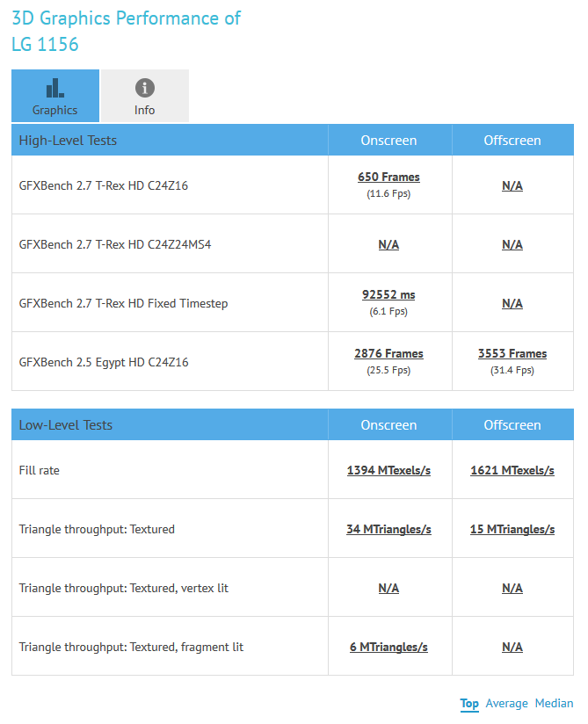
Task: Click GFXBench 2.7 T-Rex HD Fixed Timestep label
Action: pos(123,303)
